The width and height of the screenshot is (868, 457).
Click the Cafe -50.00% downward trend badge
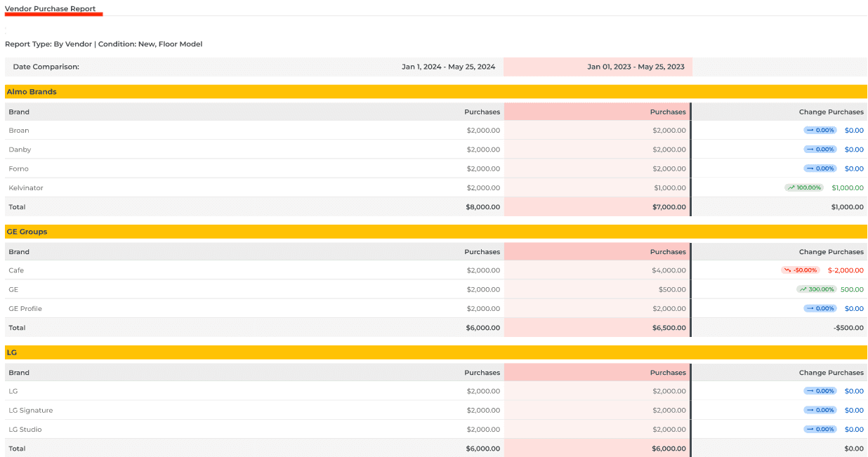coord(801,270)
